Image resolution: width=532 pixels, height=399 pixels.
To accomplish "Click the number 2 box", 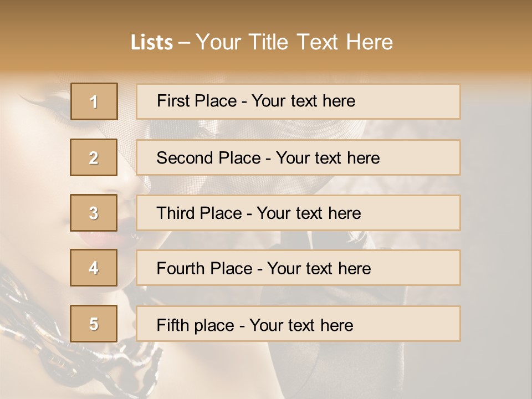I will (94, 157).
